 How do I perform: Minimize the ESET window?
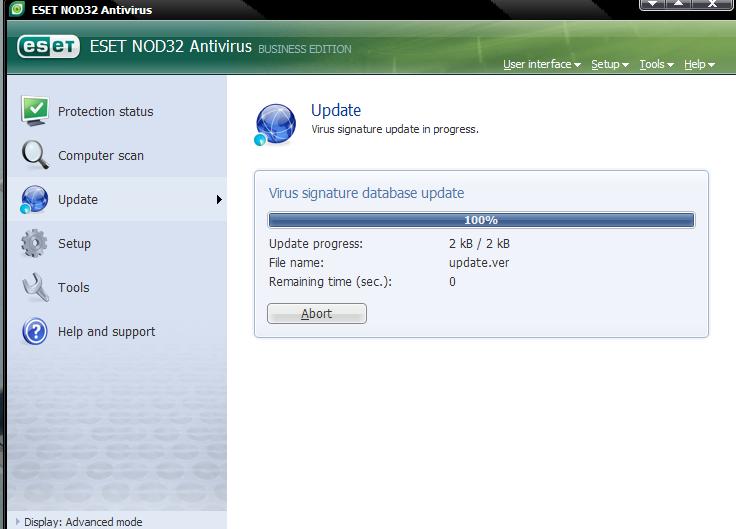(x=652, y=4)
